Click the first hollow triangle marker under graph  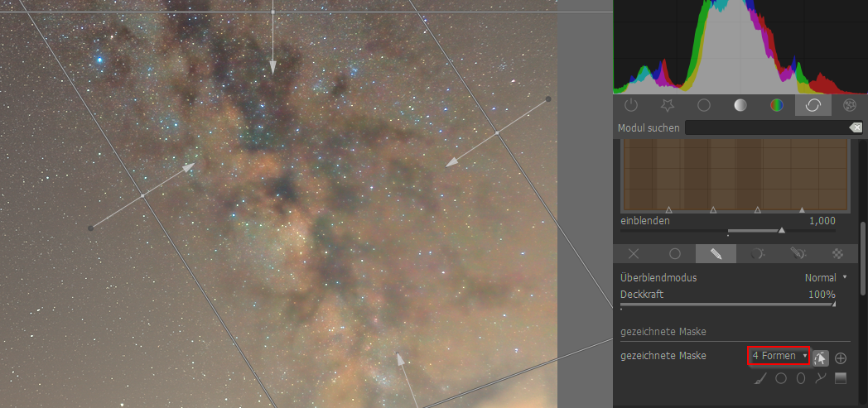pyautogui.click(x=668, y=210)
